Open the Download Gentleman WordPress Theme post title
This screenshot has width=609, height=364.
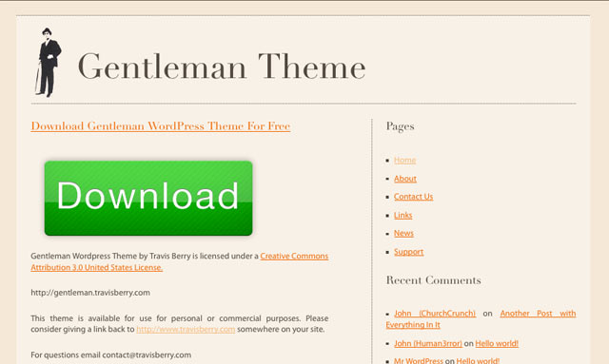161,126
